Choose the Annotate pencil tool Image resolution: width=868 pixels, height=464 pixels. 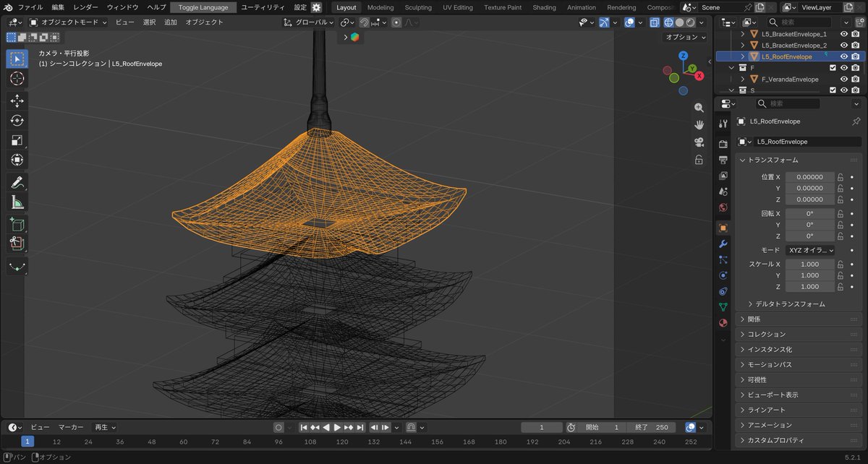tap(17, 182)
